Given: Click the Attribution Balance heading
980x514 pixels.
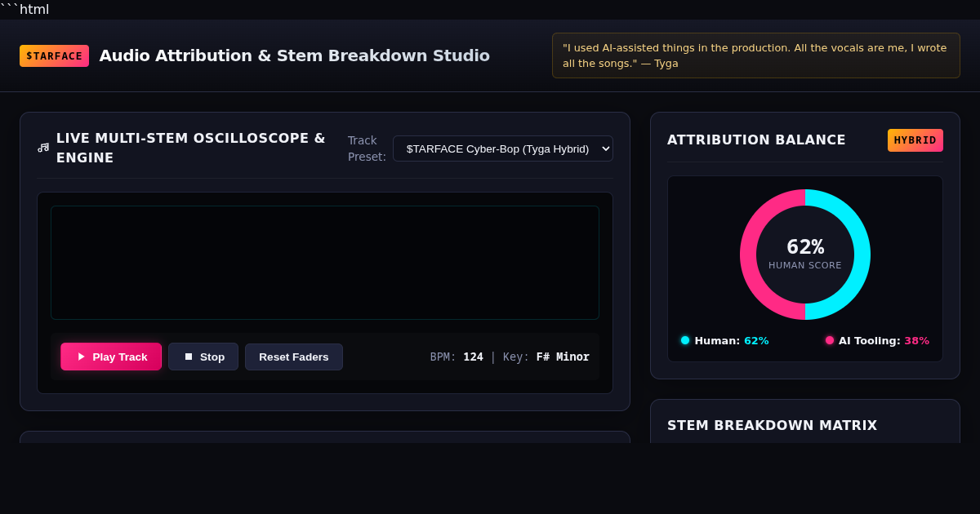Looking at the screenshot, I should [756, 140].
